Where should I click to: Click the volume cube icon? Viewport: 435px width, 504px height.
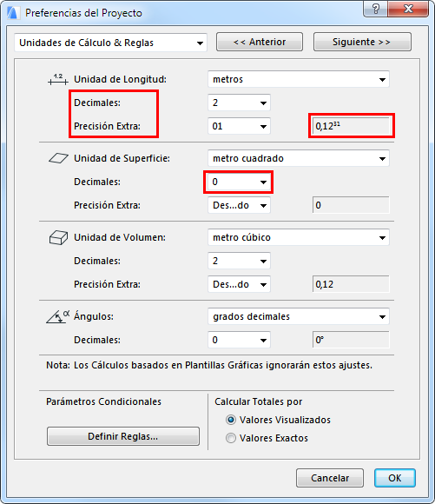(x=58, y=237)
